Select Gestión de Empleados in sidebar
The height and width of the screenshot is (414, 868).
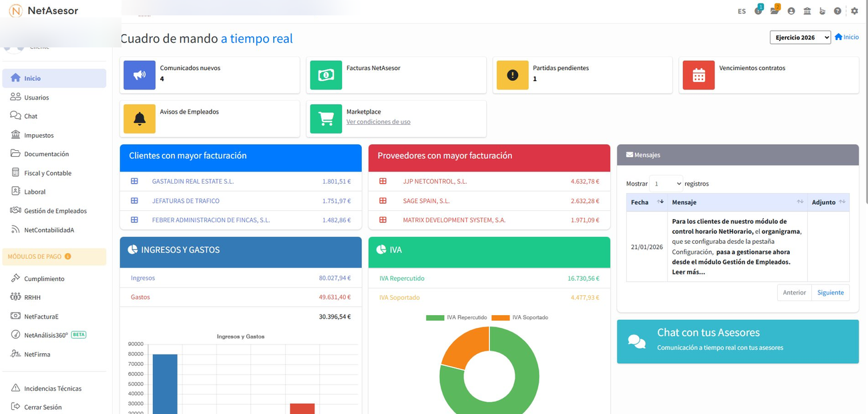pyautogui.click(x=55, y=211)
